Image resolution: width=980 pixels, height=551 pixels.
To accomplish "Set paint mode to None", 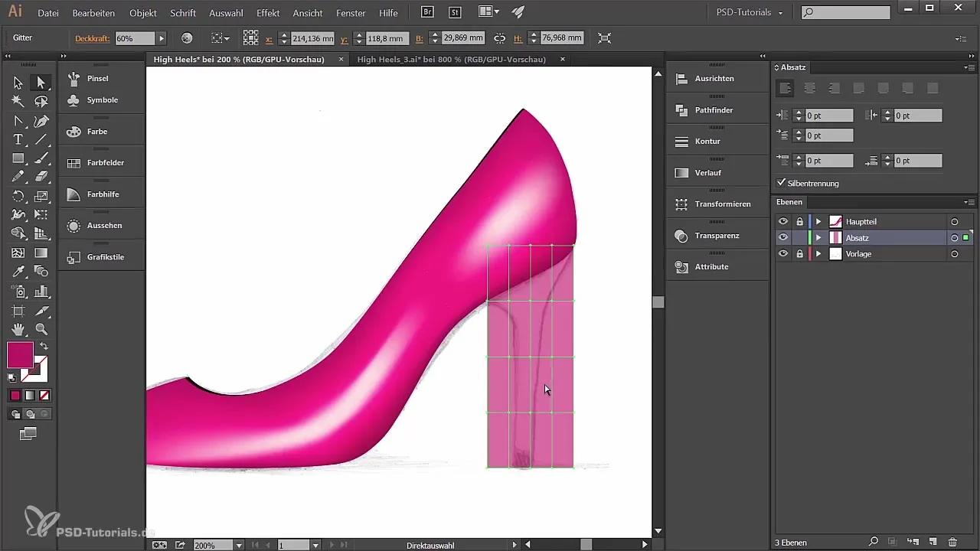I will coord(44,396).
